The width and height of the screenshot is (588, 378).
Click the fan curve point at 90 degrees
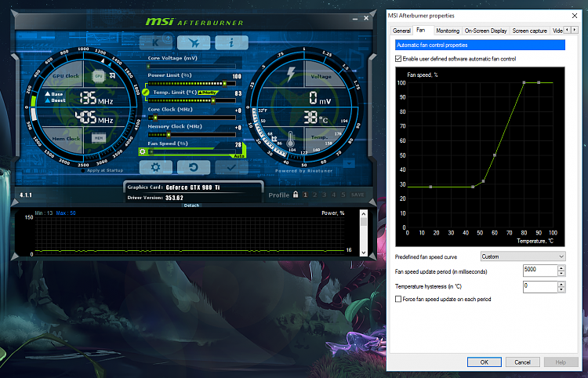click(539, 82)
